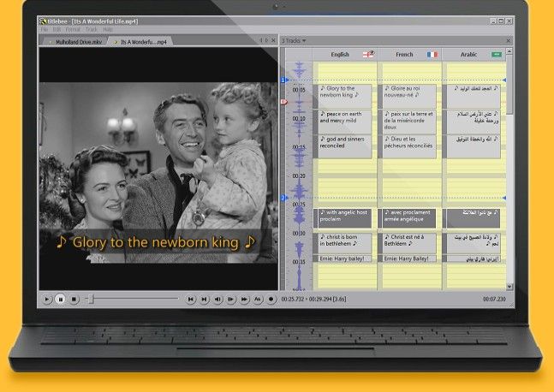Click blue timeline marker 1
This screenshot has width=554, height=392.
point(283,80)
